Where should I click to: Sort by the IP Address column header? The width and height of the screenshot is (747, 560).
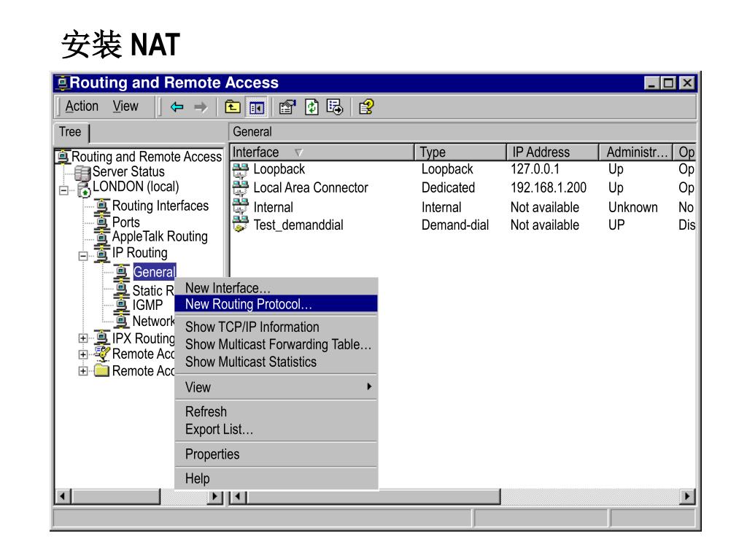(551, 152)
